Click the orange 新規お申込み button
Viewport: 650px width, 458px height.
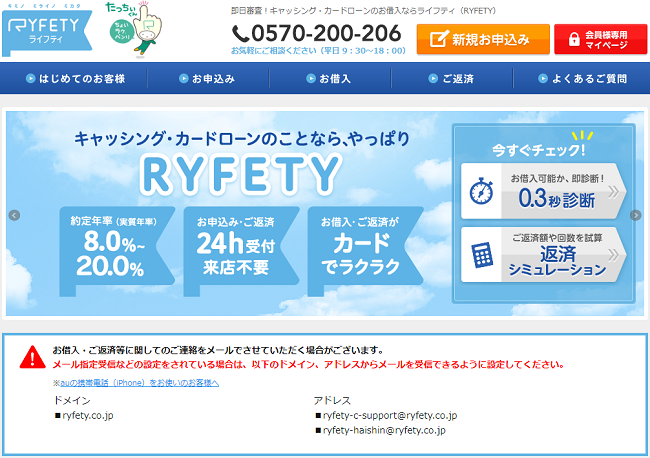tap(483, 39)
